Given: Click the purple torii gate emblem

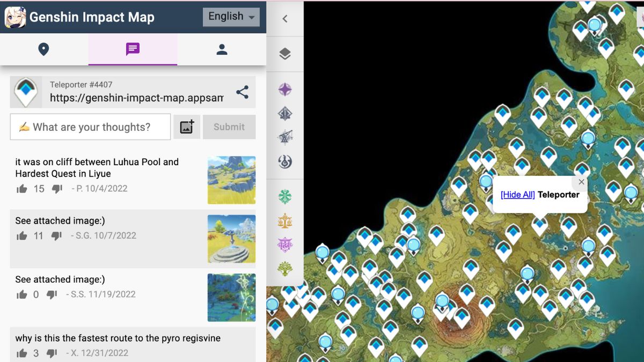Looking at the screenshot, I should click(285, 245).
